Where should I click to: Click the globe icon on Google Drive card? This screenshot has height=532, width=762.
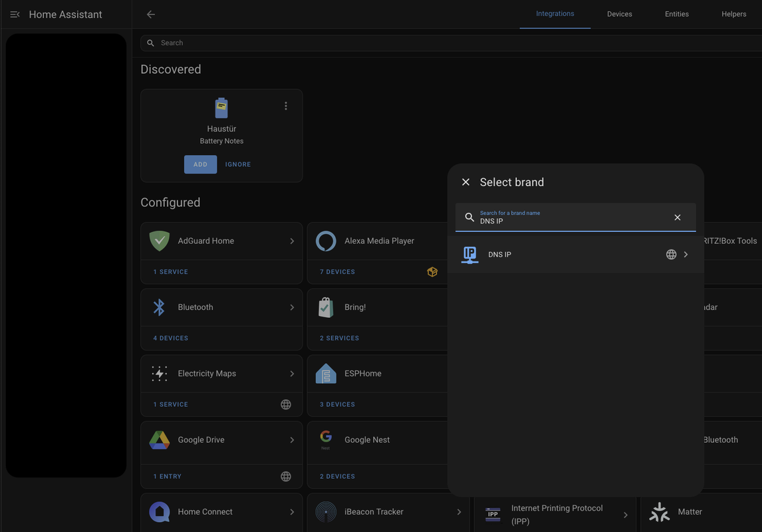click(286, 477)
